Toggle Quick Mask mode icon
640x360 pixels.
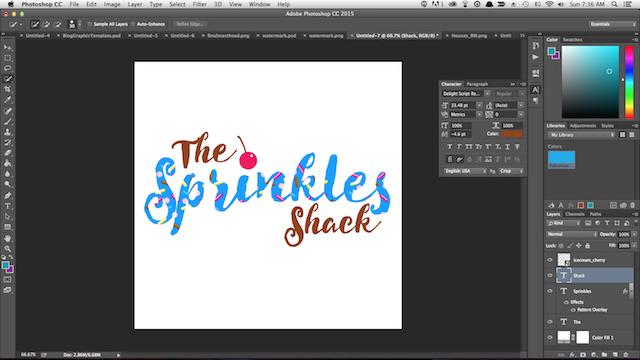click(x=7, y=280)
